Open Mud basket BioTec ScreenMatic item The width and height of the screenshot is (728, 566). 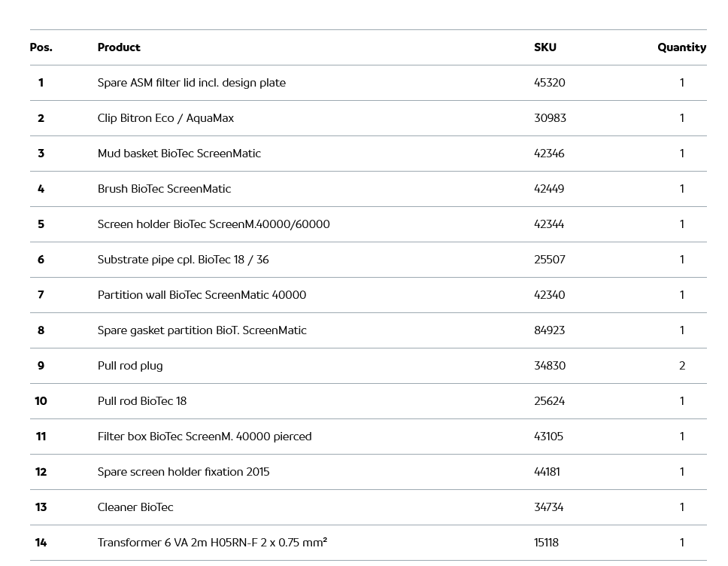pos(179,154)
